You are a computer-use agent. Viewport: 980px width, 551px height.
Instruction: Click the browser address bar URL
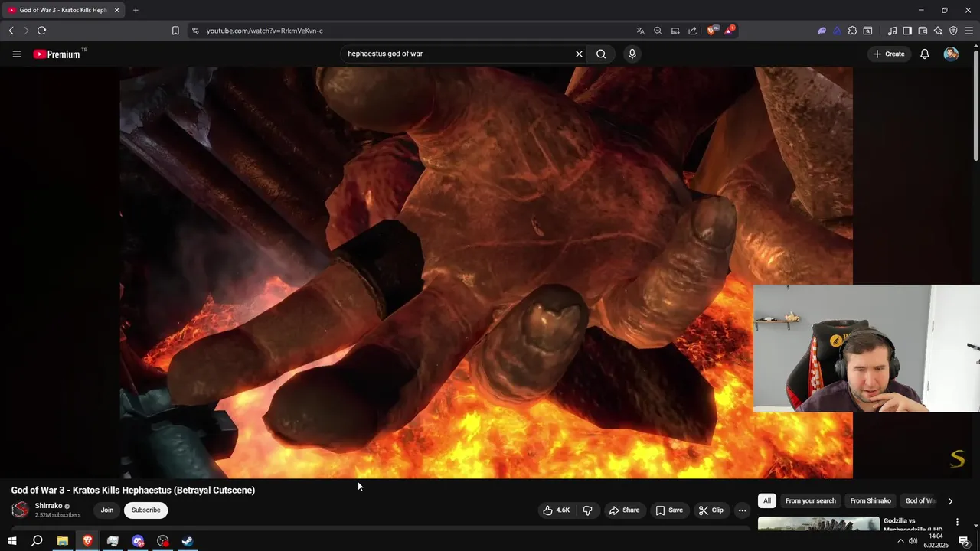[264, 31]
